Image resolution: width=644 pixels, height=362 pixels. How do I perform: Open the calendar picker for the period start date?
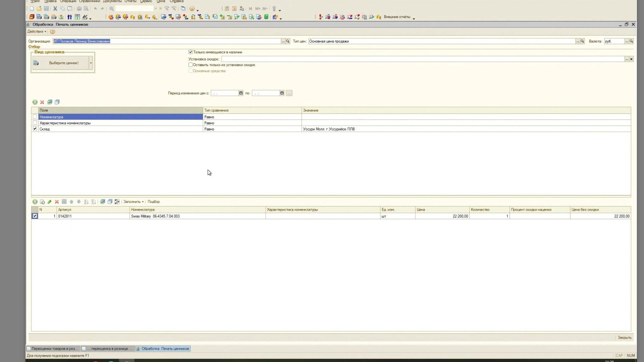click(241, 93)
